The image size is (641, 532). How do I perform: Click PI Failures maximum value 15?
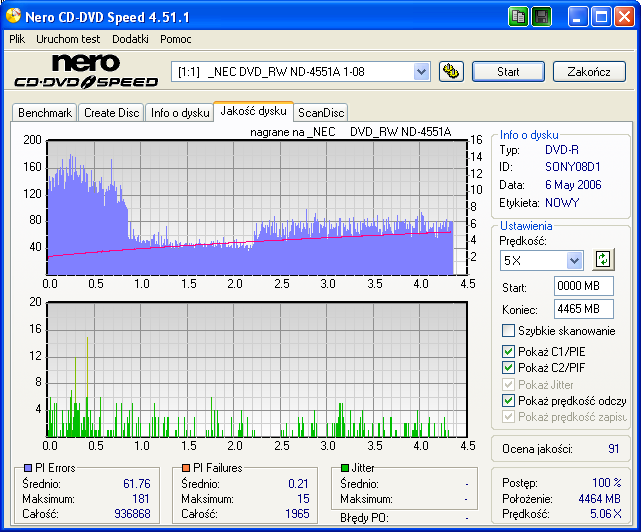click(x=303, y=499)
